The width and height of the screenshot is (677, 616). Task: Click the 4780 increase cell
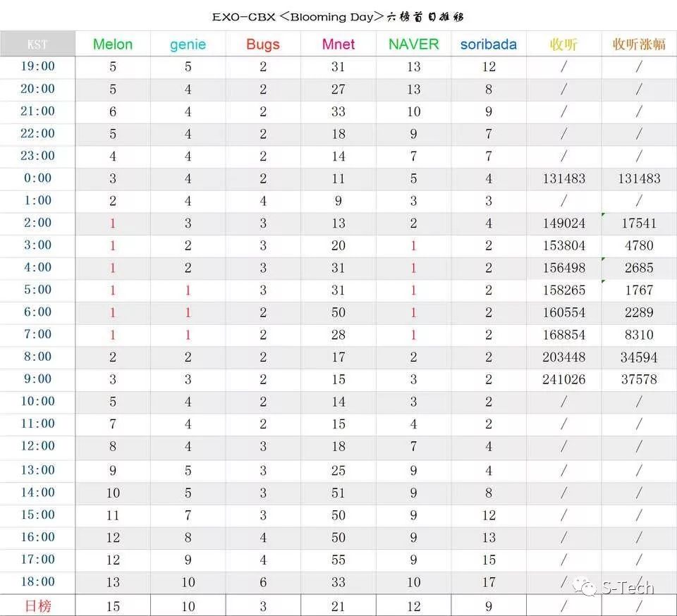click(639, 245)
